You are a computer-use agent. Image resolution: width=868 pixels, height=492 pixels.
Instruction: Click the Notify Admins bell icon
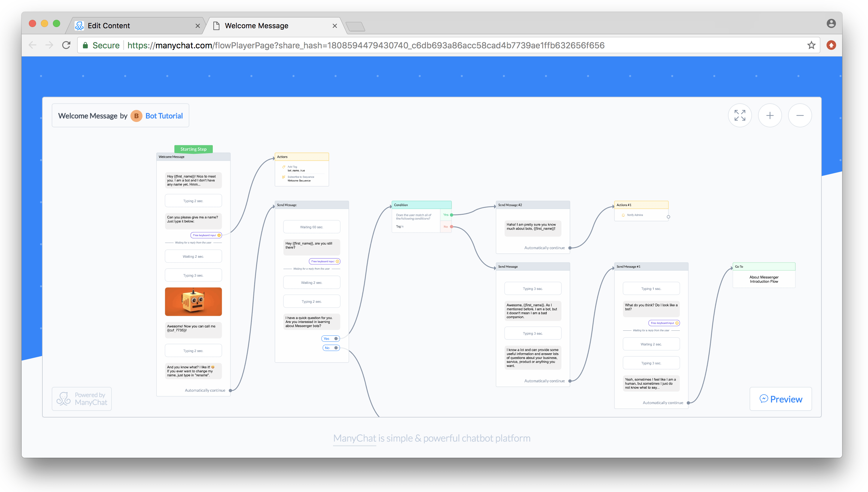coord(623,215)
